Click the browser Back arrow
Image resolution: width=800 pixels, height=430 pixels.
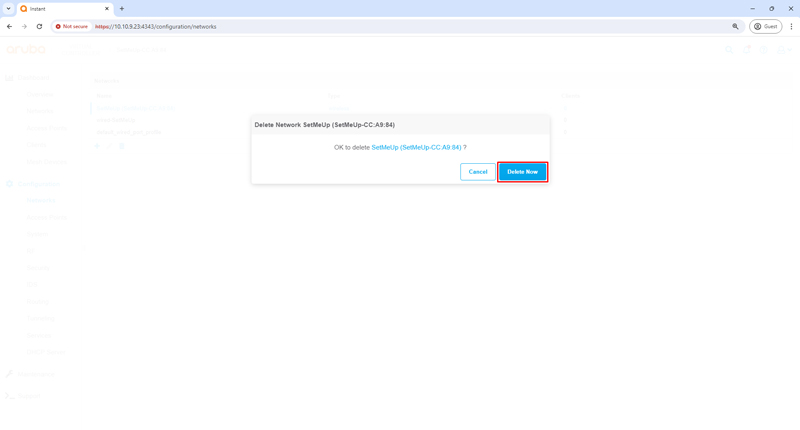[10, 27]
